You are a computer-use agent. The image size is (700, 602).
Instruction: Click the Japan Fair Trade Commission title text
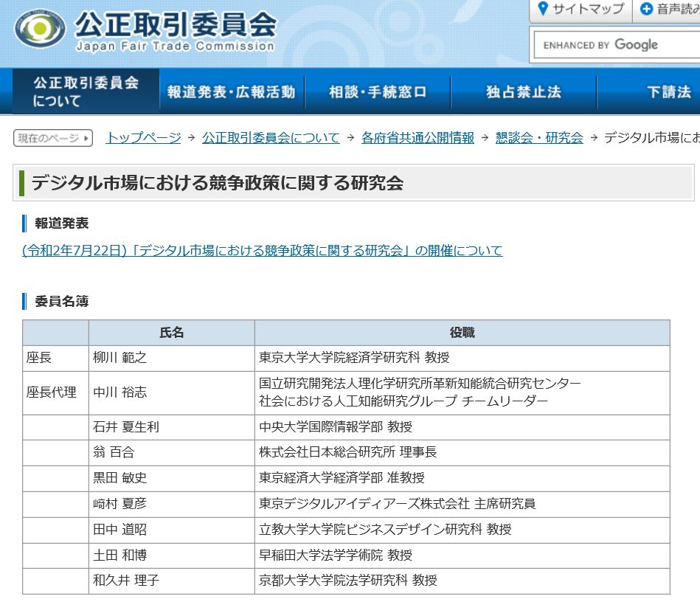click(175, 46)
